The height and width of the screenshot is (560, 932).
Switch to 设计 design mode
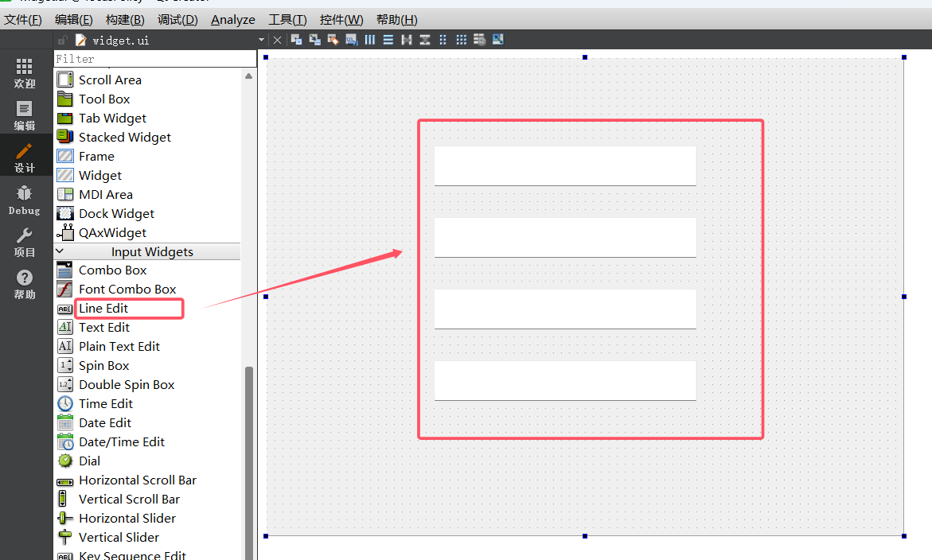(25, 157)
